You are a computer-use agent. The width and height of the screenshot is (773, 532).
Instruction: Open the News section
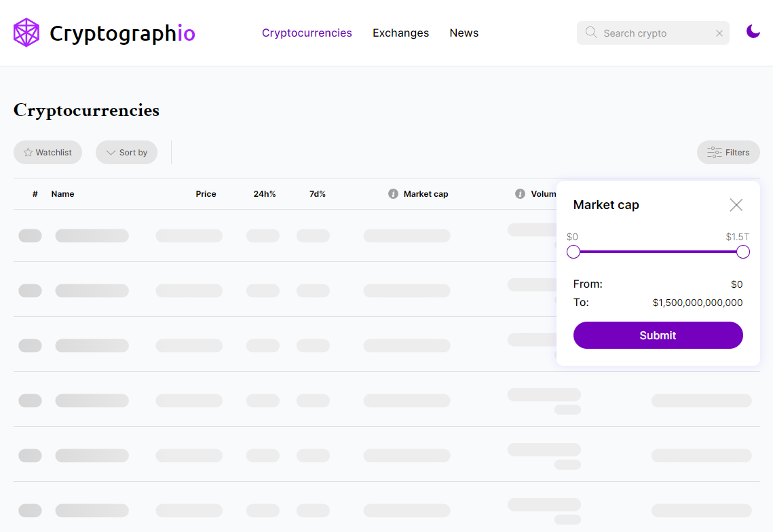click(464, 33)
